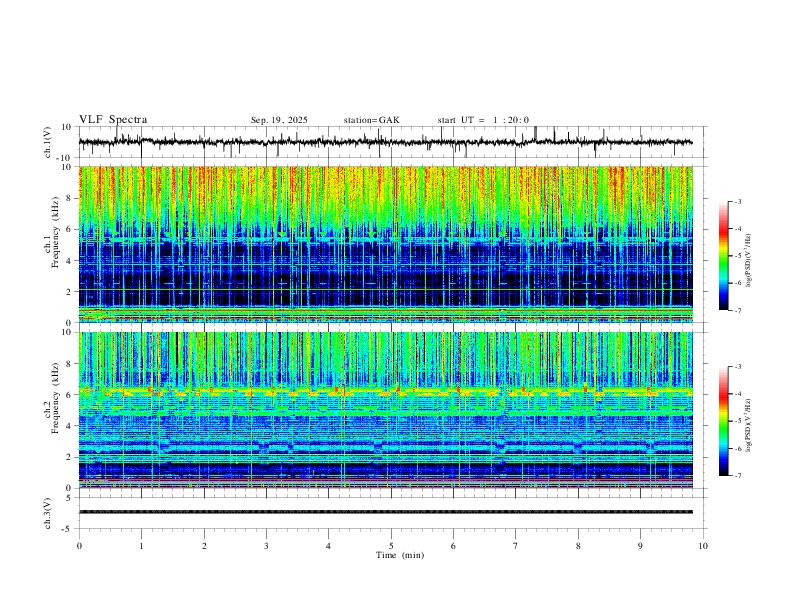Click the ch.2 'Frequency (kHz)' axis label
The width and height of the screenshot is (792, 612).
click(55, 398)
